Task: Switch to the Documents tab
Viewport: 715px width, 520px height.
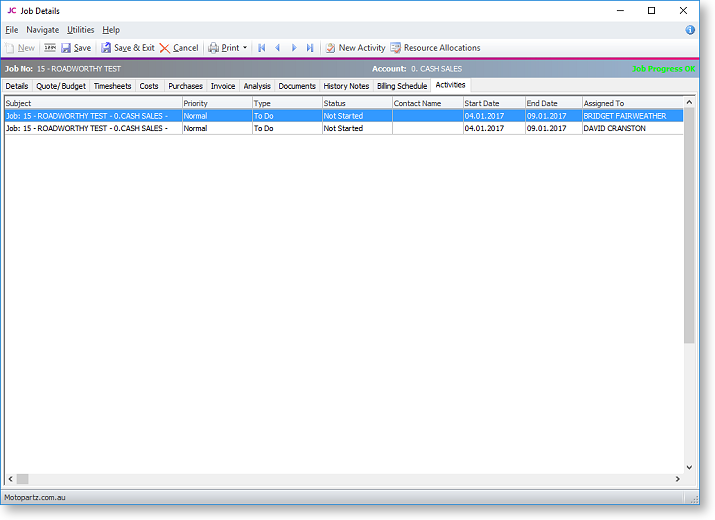Action: [x=297, y=86]
